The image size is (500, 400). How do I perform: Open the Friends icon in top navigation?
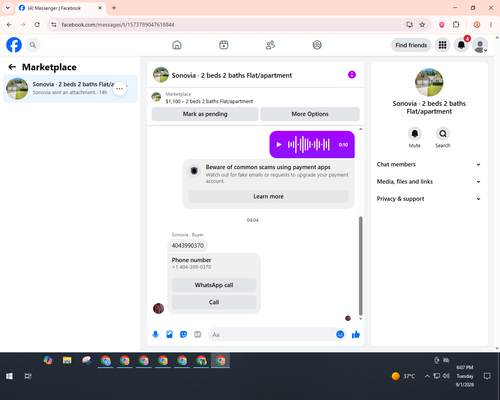(270, 45)
